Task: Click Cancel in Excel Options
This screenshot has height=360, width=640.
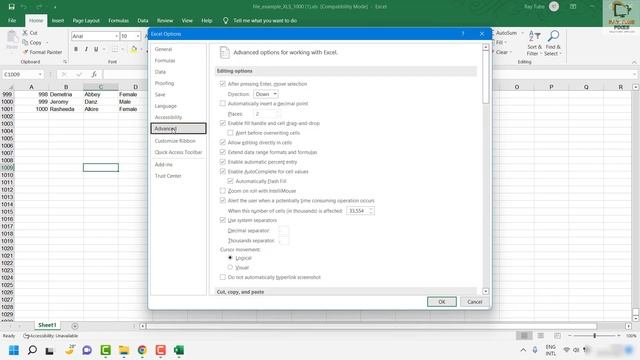Action: pyautogui.click(x=474, y=302)
